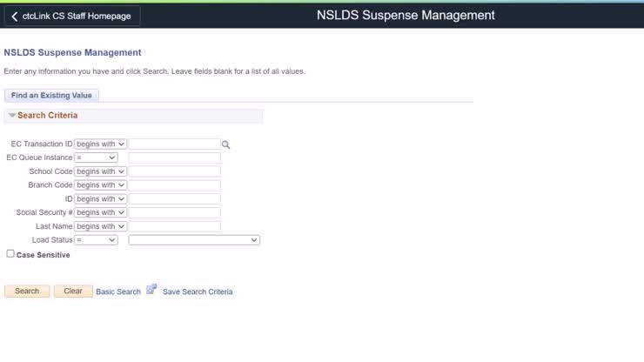Open ID operator dropdown

pos(100,199)
